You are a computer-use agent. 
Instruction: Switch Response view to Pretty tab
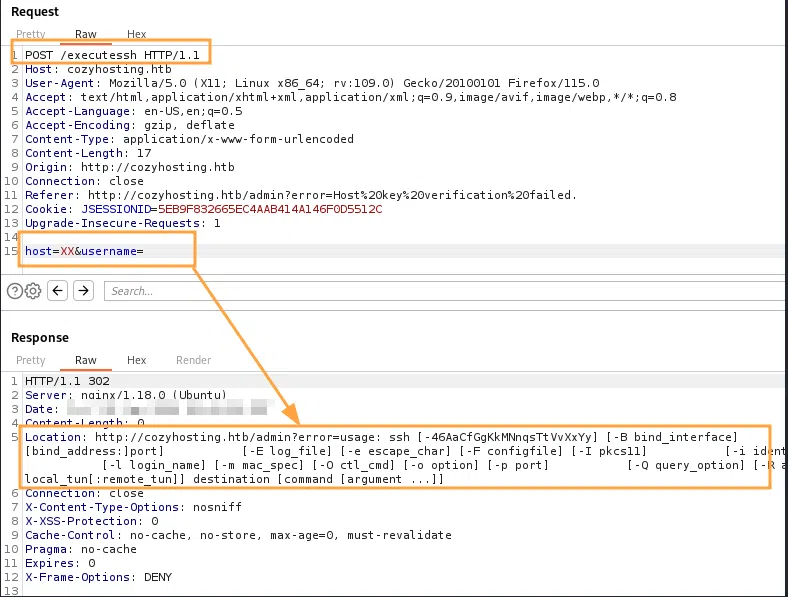(31, 360)
